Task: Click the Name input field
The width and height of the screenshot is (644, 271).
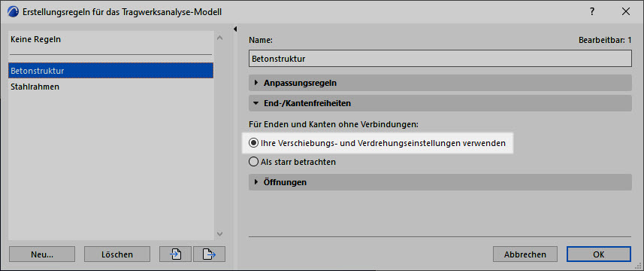Action: pyautogui.click(x=440, y=59)
